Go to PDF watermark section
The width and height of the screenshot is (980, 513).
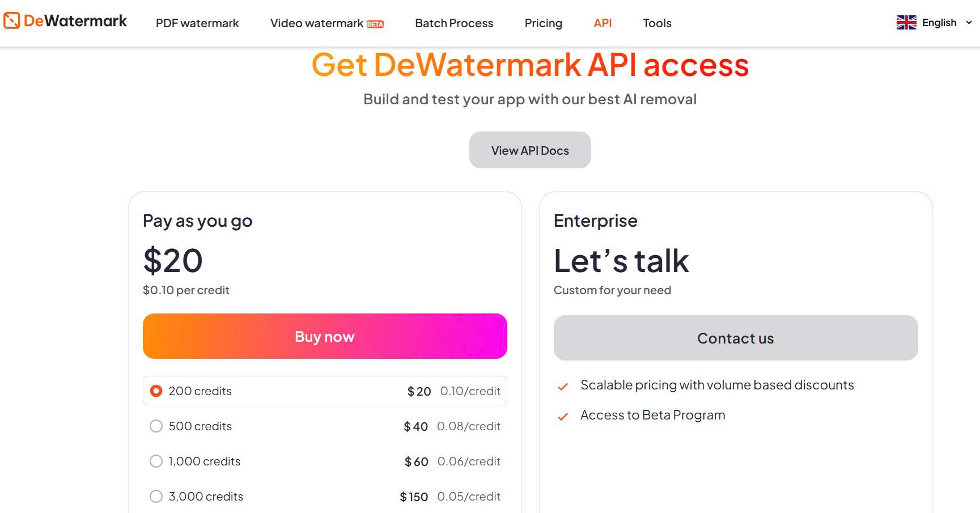(x=197, y=23)
